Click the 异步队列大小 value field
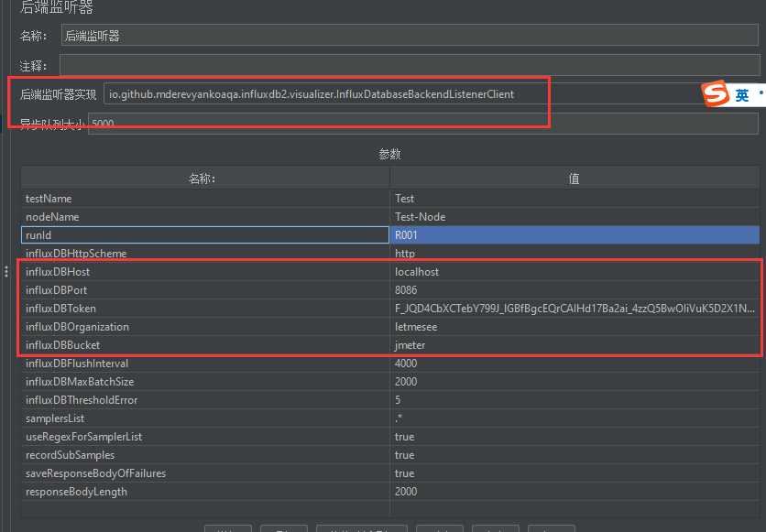Image resolution: width=766 pixels, height=532 pixels. pyautogui.click(x=423, y=124)
